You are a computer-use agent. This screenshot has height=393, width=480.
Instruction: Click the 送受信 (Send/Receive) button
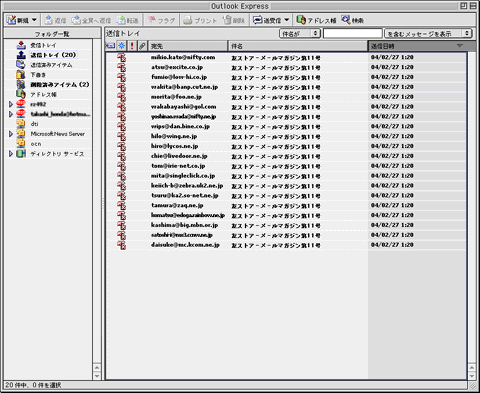click(267, 20)
